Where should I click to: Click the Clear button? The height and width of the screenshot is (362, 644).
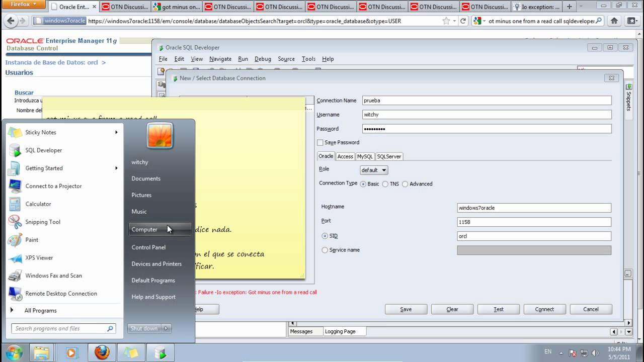tap(452, 309)
